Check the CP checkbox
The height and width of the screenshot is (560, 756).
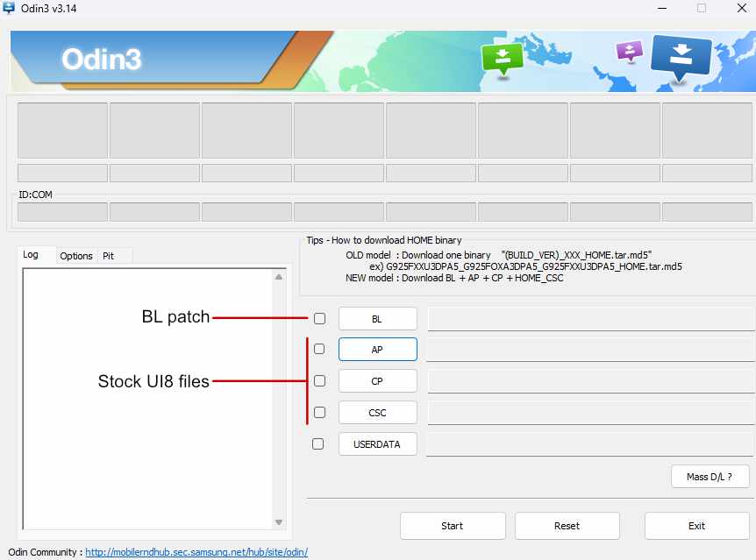tap(319, 380)
